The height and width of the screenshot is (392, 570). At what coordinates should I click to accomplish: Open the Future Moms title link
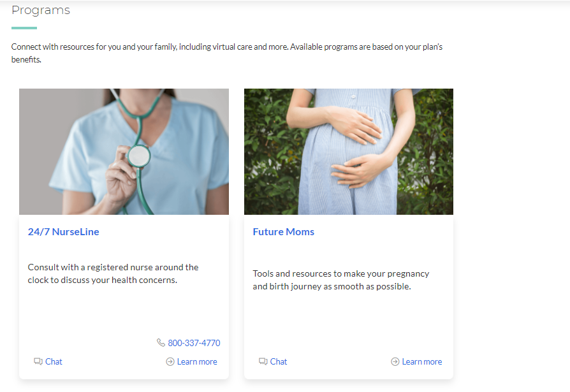click(284, 232)
